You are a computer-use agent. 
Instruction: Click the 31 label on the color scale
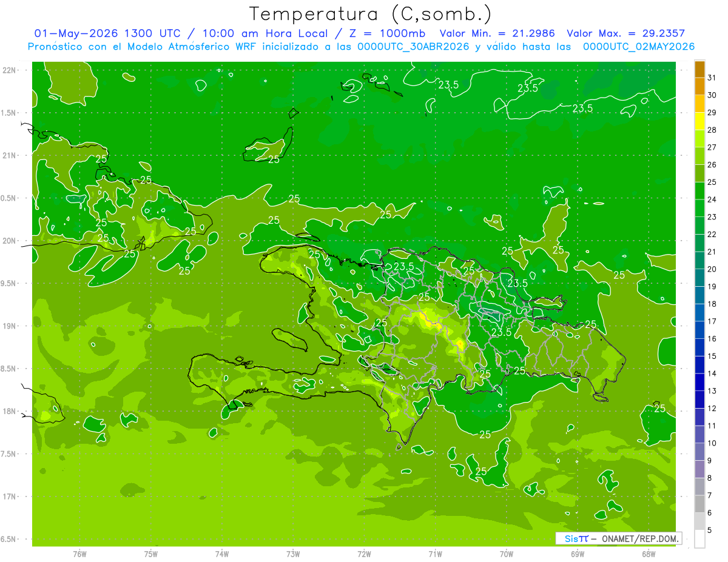click(712, 78)
